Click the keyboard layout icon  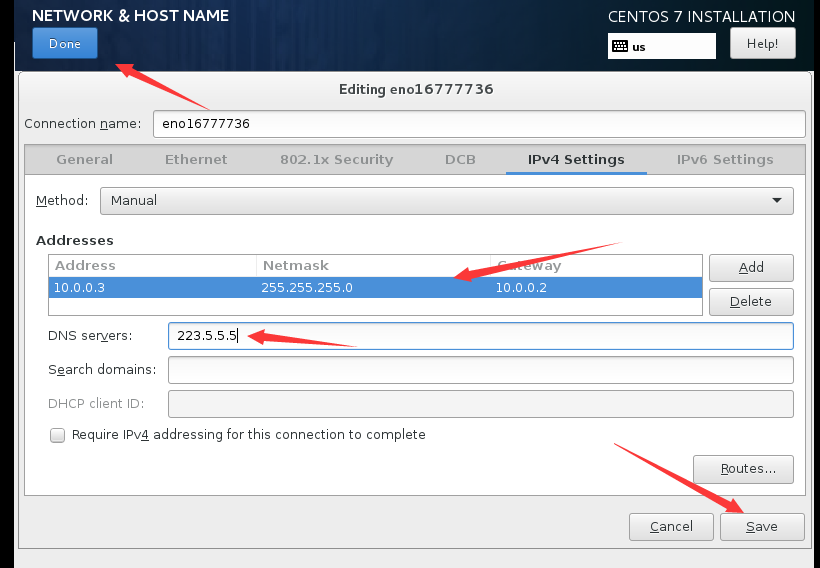coord(620,46)
